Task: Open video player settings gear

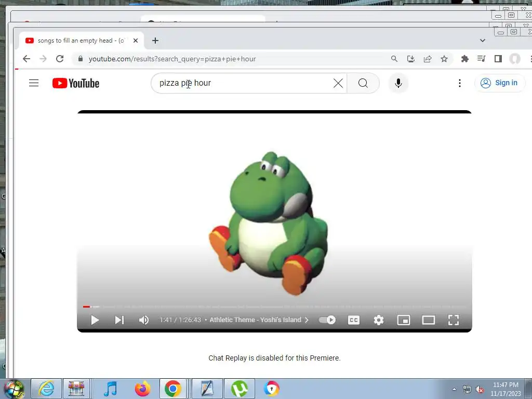Action: point(379,320)
